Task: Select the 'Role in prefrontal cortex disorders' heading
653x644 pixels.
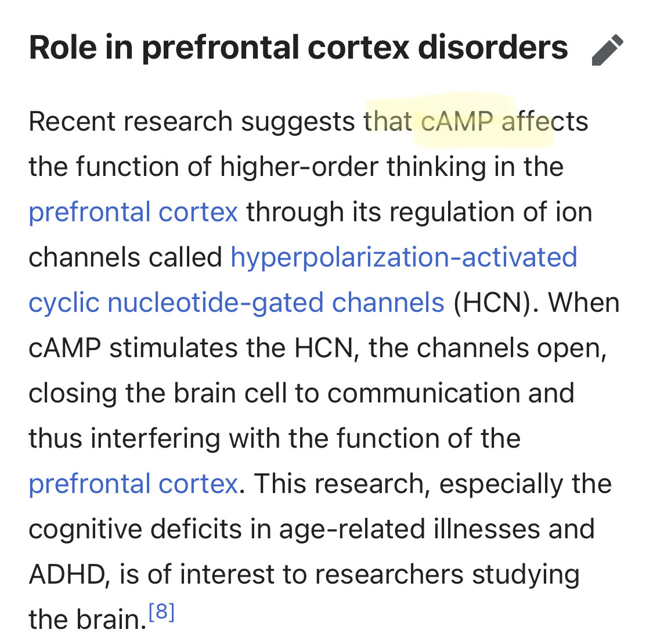Action: click(x=298, y=48)
